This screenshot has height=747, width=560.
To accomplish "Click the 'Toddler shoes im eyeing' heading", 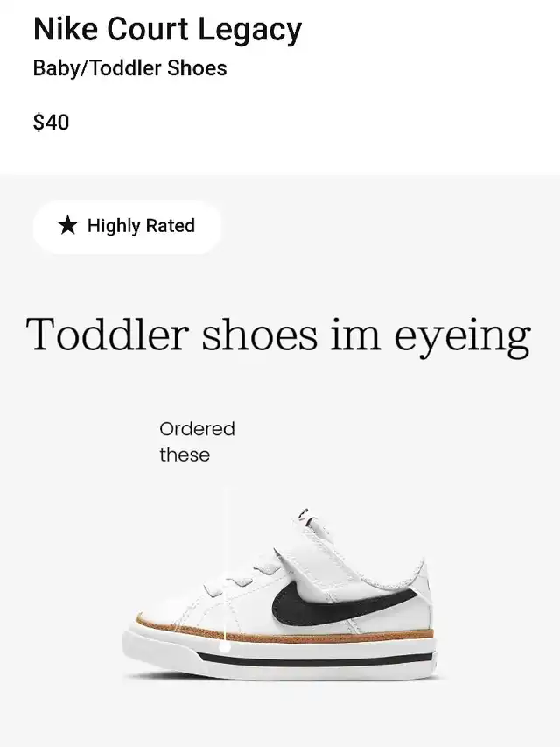I will click(x=278, y=335).
